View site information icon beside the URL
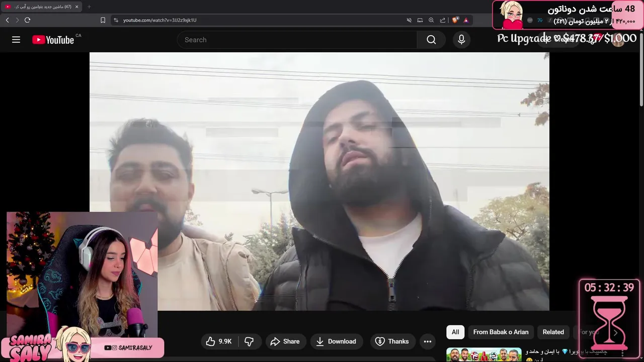Viewport: 644px width, 362px height. 116,20
